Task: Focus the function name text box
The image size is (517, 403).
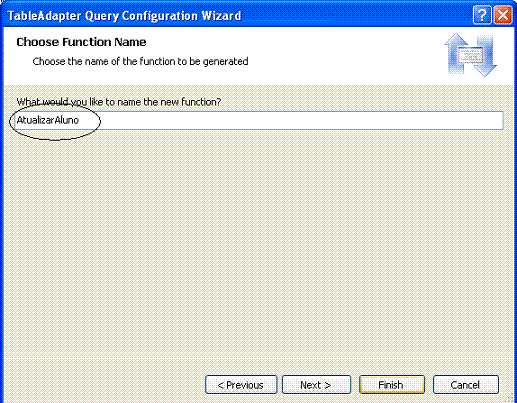Action: 259,120
